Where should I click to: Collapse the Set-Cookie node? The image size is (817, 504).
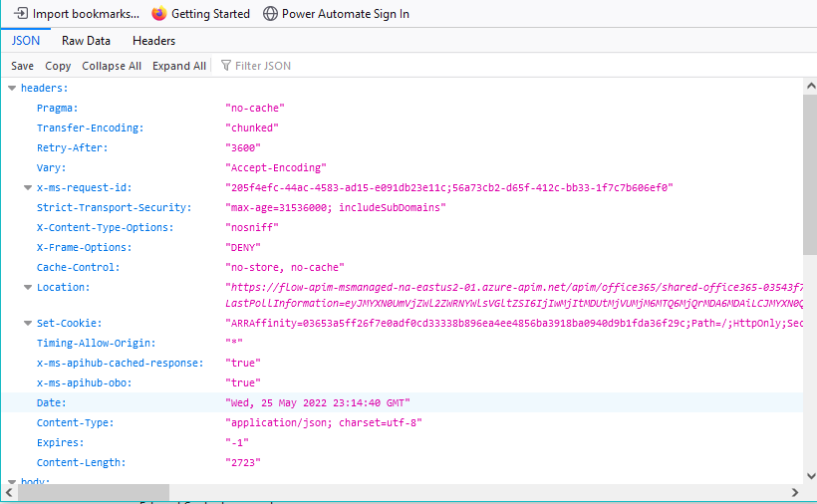pos(28,323)
